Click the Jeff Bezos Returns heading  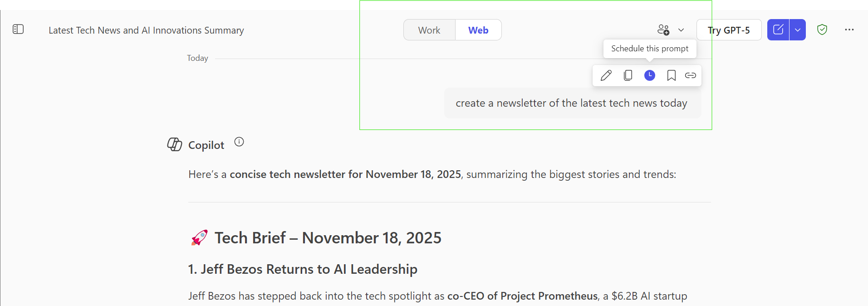303,269
